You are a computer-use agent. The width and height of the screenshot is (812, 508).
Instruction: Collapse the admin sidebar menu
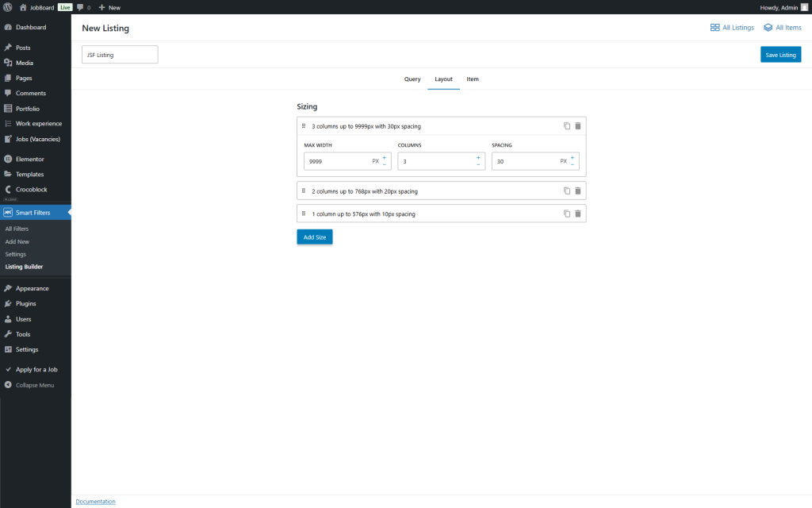coord(35,385)
